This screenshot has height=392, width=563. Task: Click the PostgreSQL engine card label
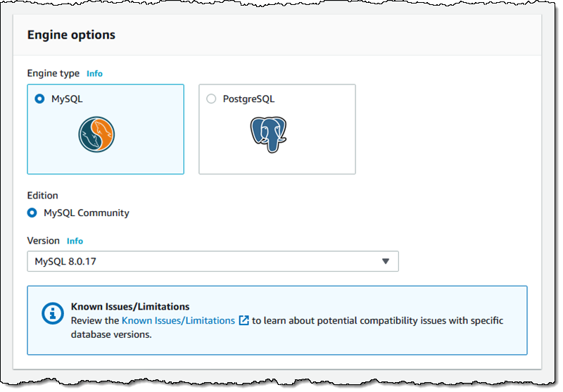pos(248,99)
